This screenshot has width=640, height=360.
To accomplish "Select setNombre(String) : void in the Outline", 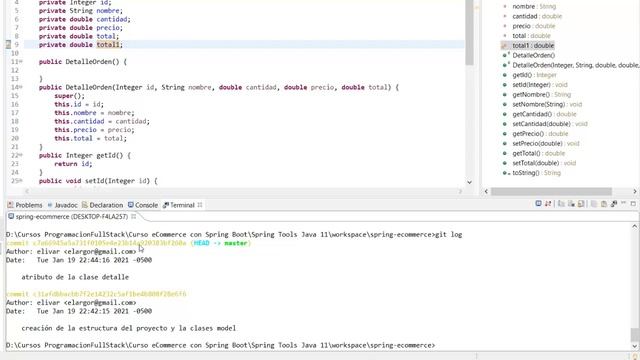I will pos(547,104).
